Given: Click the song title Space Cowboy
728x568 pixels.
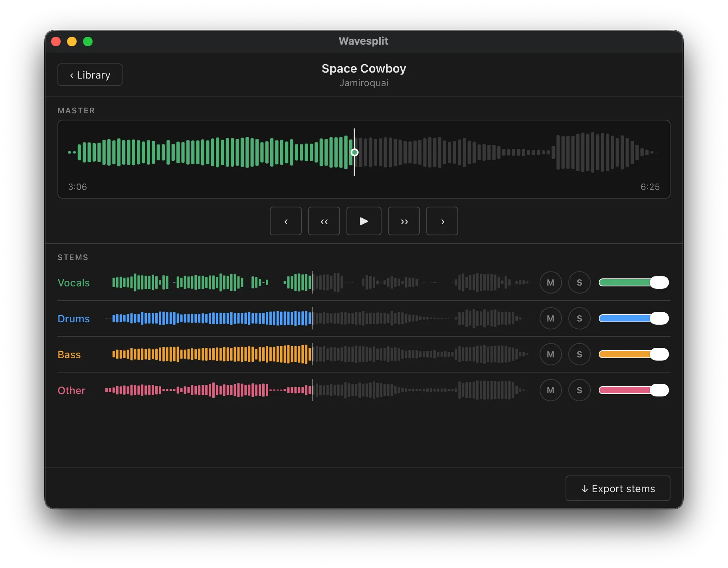Looking at the screenshot, I should click(x=364, y=69).
